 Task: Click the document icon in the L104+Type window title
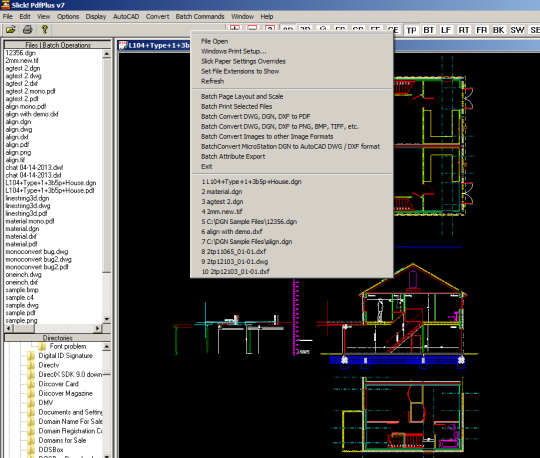click(122, 45)
